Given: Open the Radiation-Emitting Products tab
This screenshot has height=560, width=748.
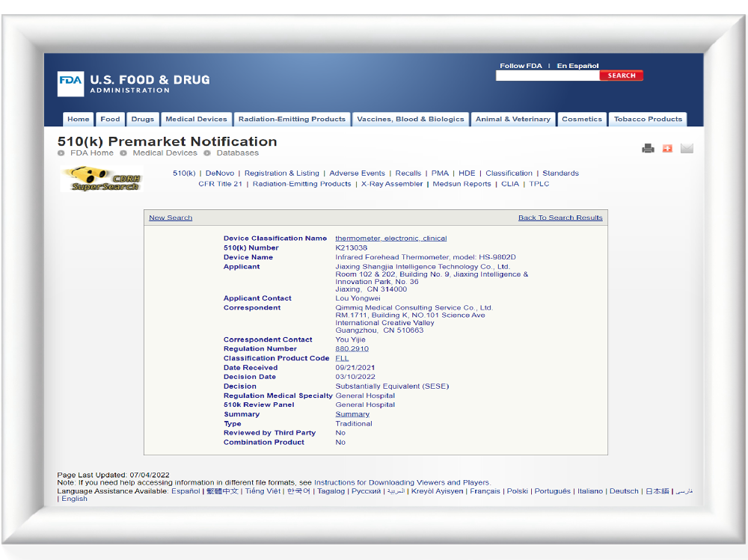Looking at the screenshot, I should tap(292, 119).
